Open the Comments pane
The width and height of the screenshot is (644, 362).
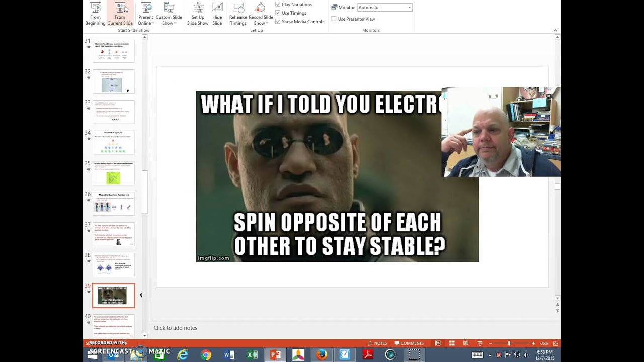(409, 343)
